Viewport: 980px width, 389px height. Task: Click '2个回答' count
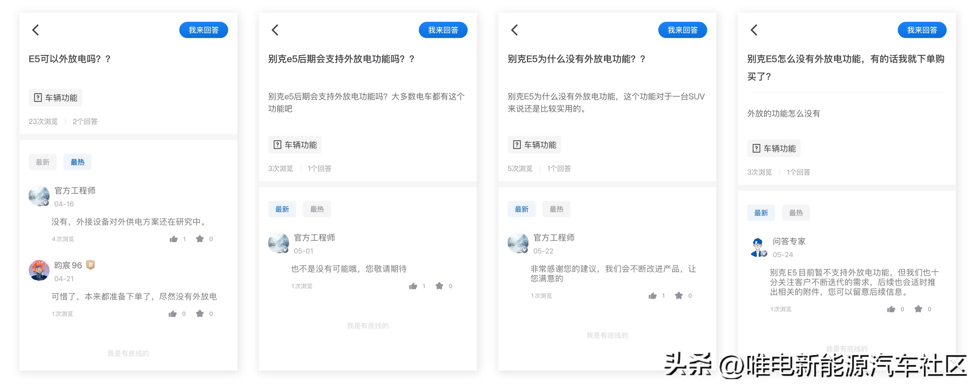point(85,121)
